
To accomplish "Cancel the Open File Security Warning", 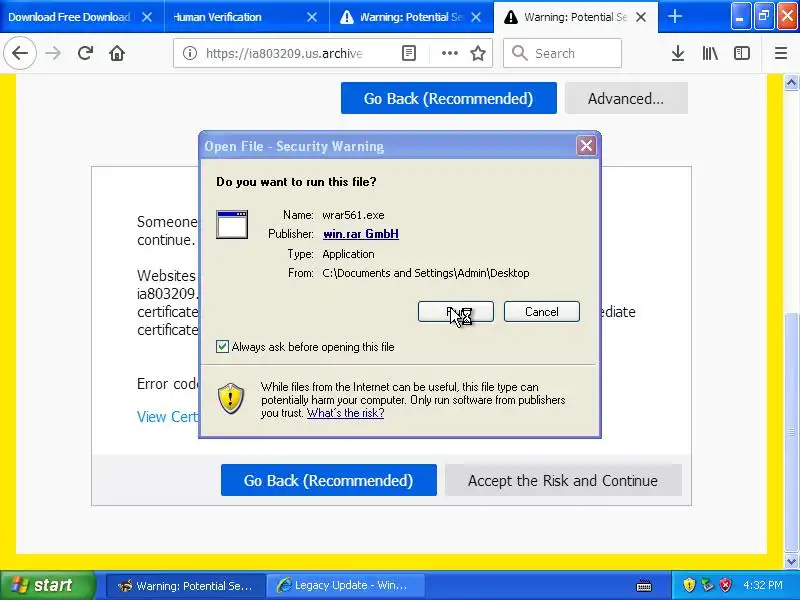I will click(x=542, y=312).
